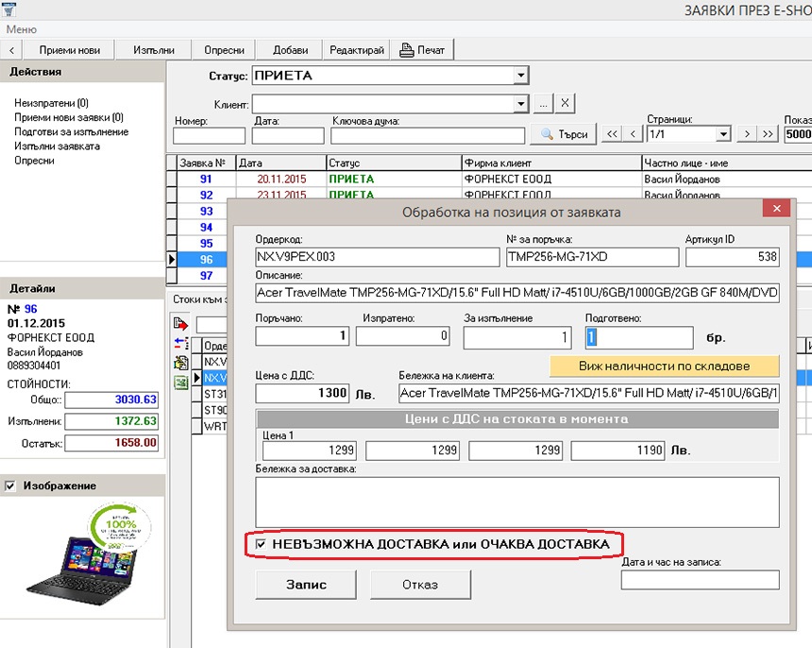
Task: Select order row number 91
Action: click(x=206, y=179)
